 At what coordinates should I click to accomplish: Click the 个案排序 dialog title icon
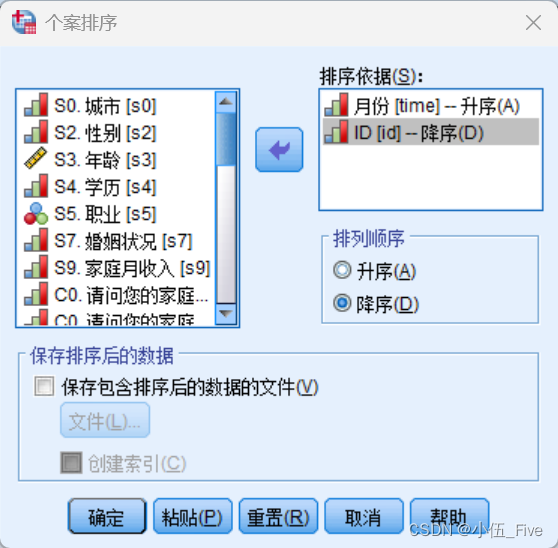24,22
